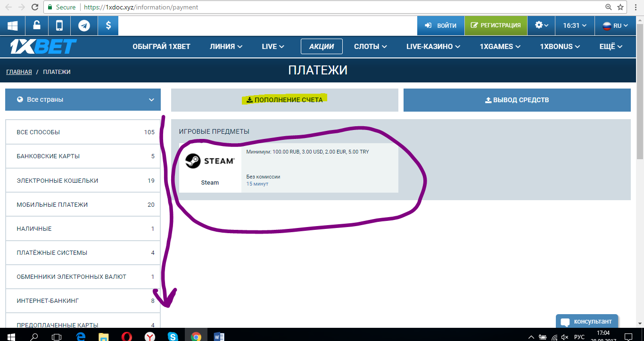Open Skype from taskbar
The width and height of the screenshot is (644, 341).
(173, 337)
